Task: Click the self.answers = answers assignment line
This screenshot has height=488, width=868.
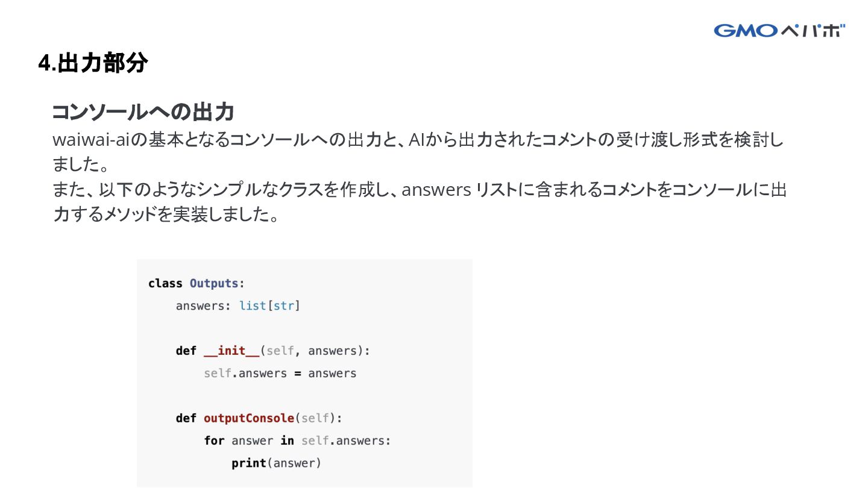Action: [280, 373]
